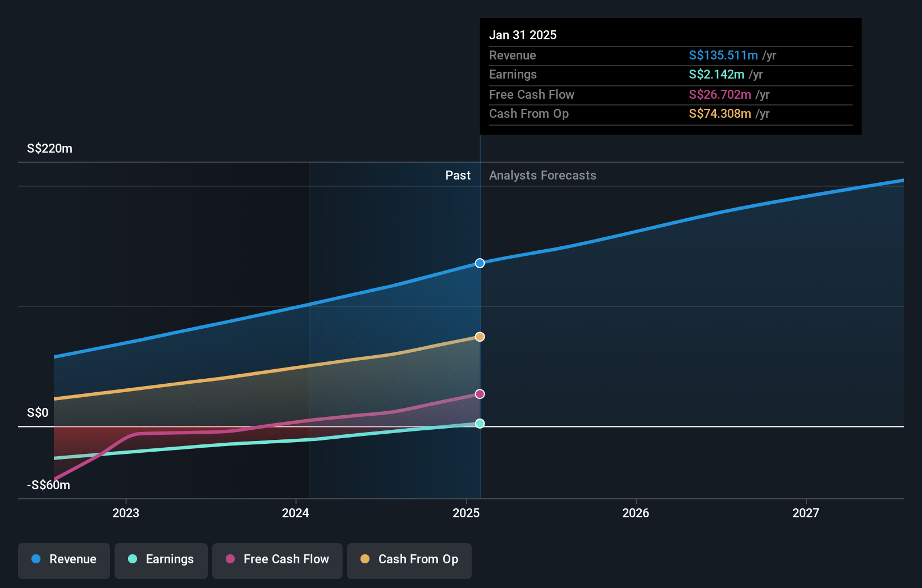The height and width of the screenshot is (588, 922).
Task: Click the teal Earnings data point marker
Action: pos(480,424)
